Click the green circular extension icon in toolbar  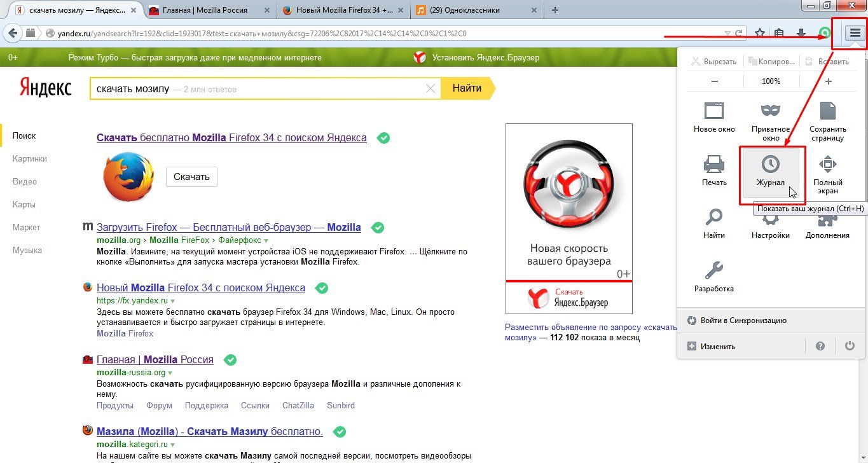825,33
